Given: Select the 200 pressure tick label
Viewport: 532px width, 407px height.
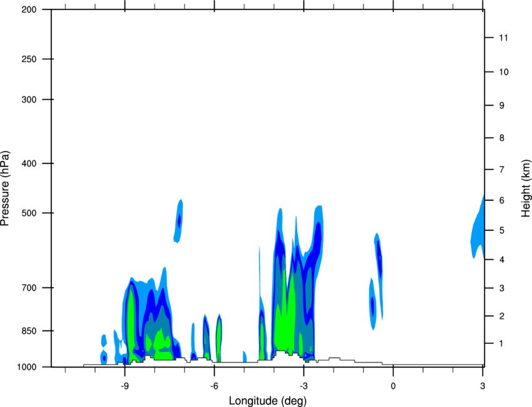Looking at the screenshot, I should pos(29,9).
